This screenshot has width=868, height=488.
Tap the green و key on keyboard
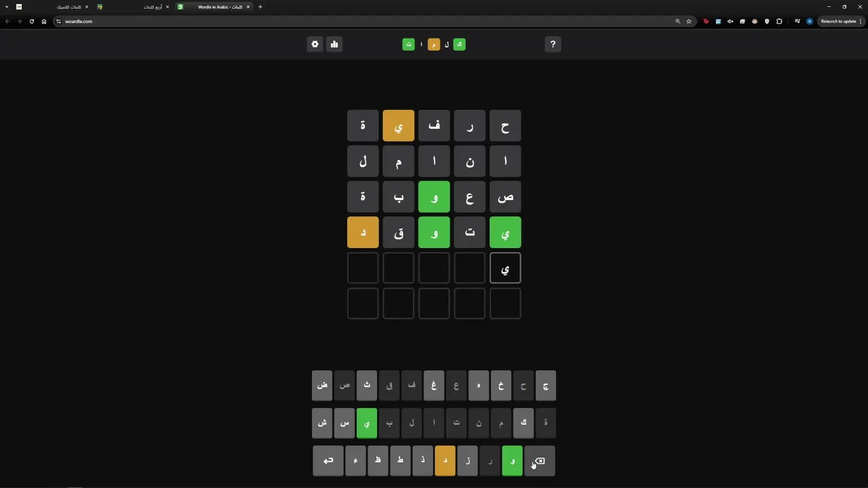pyautogui.click(x=512, y=461)
